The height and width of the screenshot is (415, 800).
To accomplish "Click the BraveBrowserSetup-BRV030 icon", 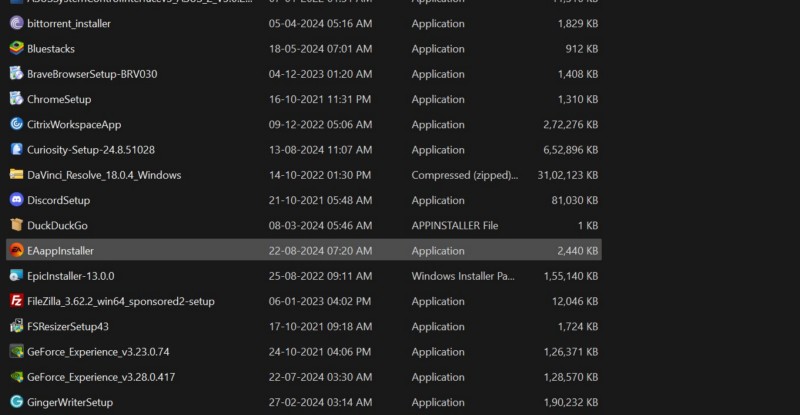I will click(16, 74).
